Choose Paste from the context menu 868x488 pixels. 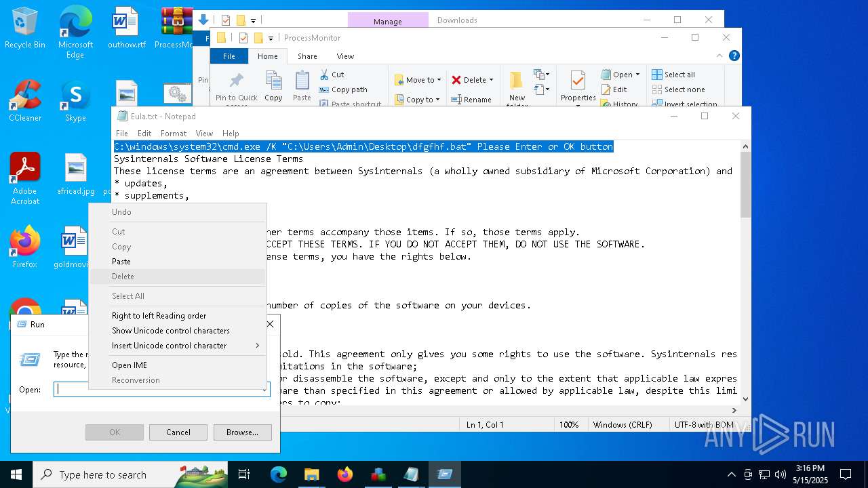178,262
